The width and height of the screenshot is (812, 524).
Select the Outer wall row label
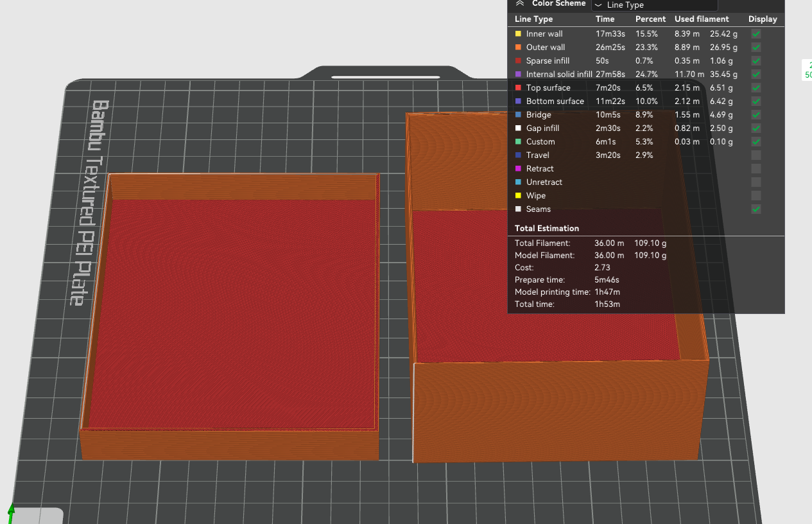546,47
